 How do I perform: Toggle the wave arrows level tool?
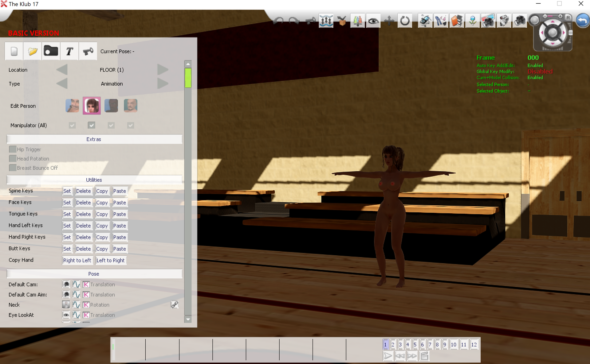pos(326,21)
